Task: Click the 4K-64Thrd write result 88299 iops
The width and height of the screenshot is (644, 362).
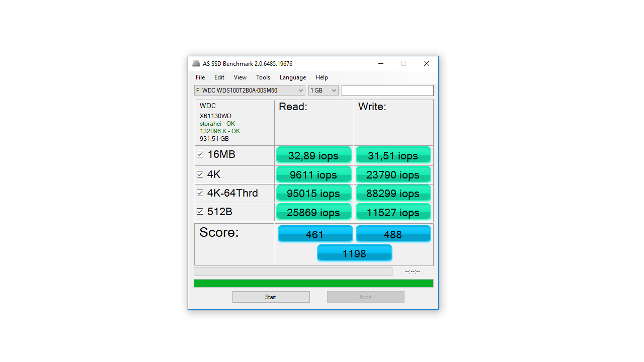Action: (393, 193)
